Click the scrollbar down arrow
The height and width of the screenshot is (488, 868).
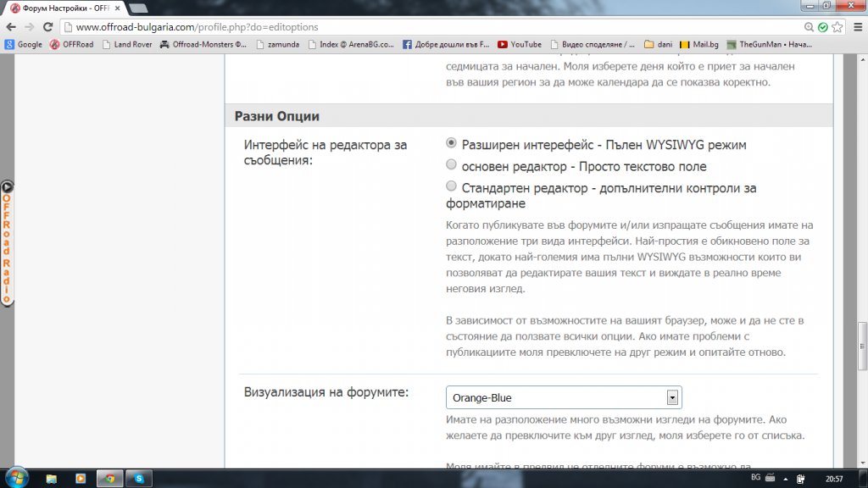tap(862, 463)
